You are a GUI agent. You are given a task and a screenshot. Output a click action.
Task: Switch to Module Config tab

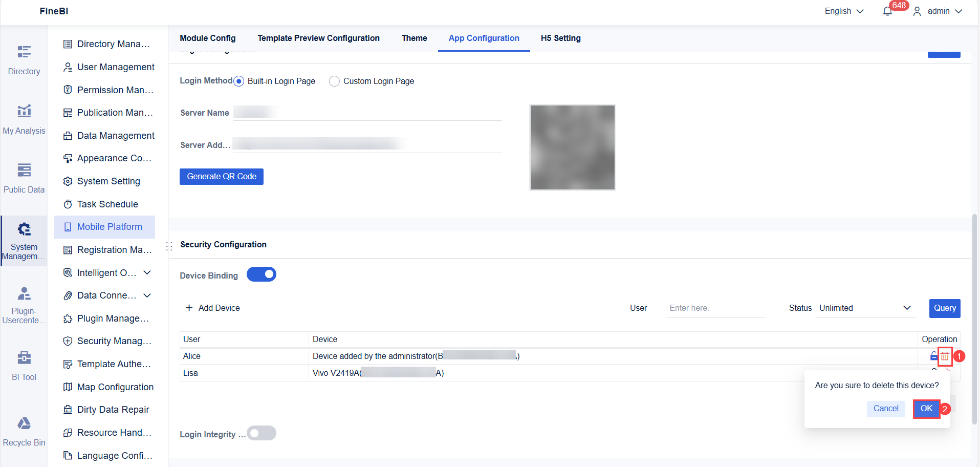point(208,38)
